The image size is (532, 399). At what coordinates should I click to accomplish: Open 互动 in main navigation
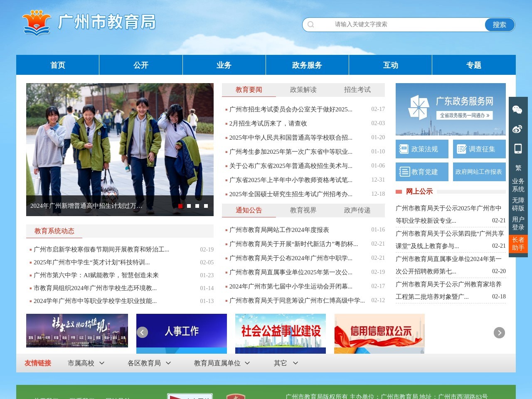[x=391, y=65]
